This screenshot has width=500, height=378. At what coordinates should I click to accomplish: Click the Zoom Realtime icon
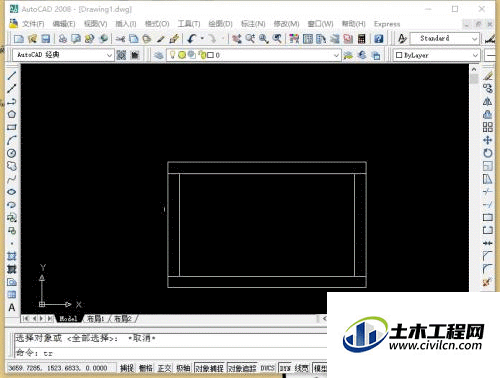250,39
